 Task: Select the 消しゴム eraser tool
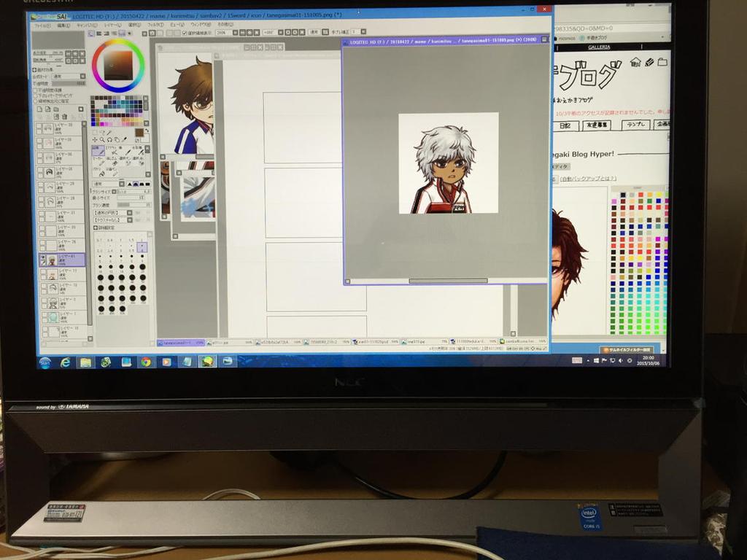[x=113, y=161]
